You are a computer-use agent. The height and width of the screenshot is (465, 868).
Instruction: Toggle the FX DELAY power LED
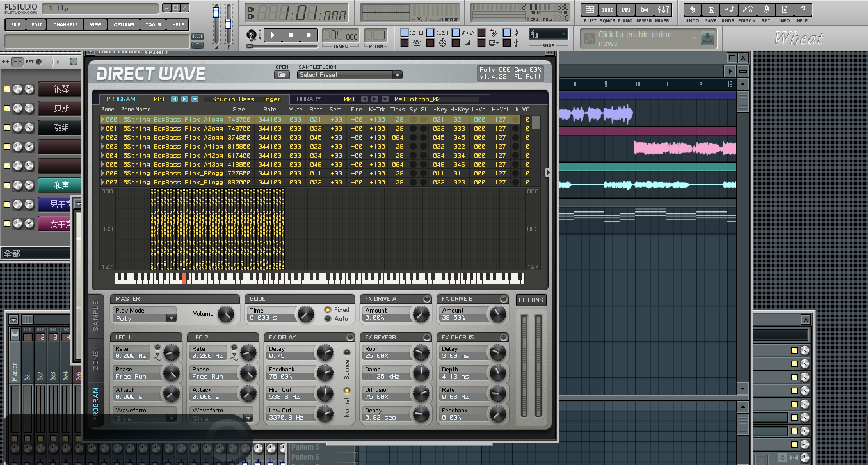tap(350, 338)
